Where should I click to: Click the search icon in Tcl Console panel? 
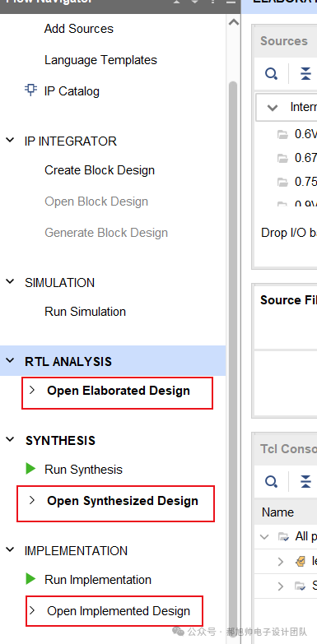271,481
